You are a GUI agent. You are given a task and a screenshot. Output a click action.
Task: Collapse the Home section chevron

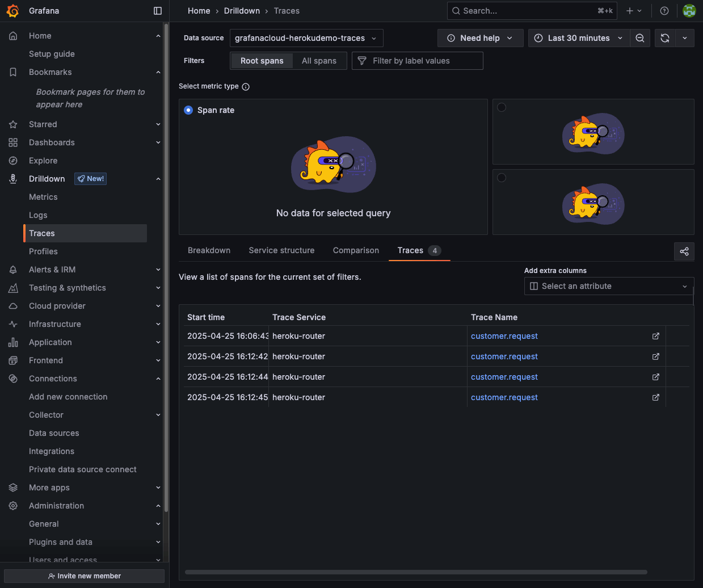point(158,36)
